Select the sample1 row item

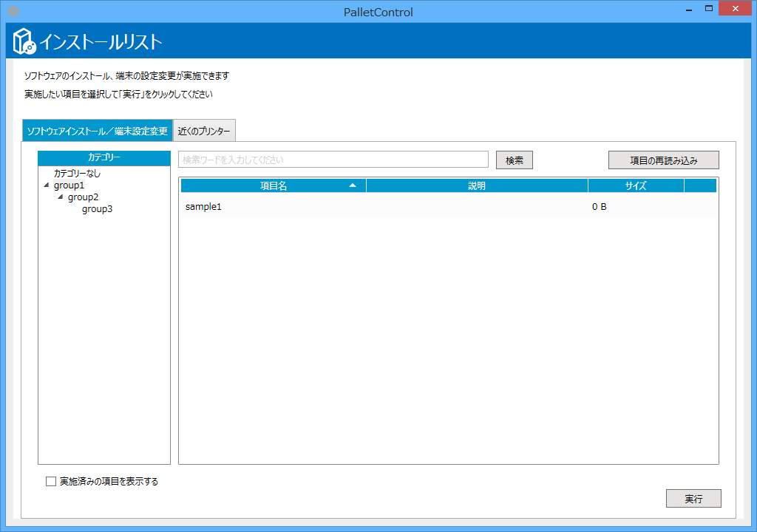pos(449,207)
